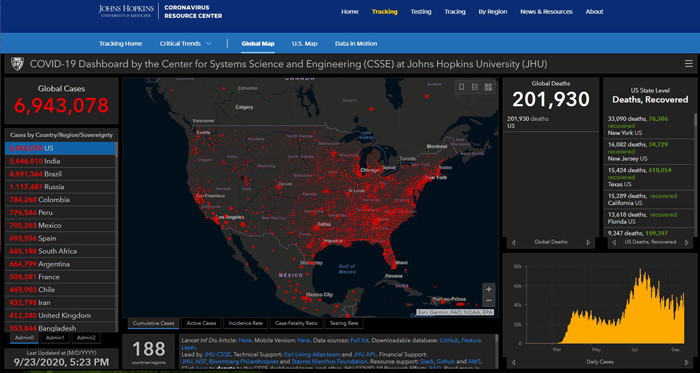Show the map legend list icon

pos(475,87)
